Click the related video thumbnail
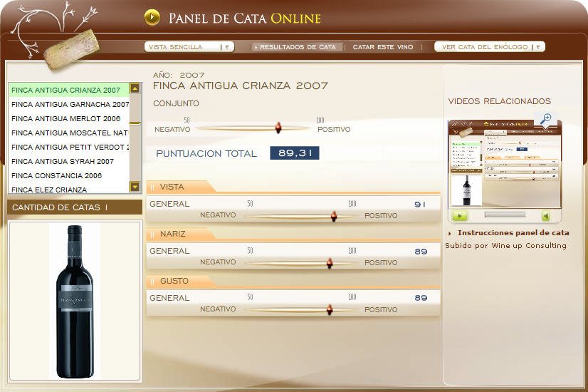588x392 pixels. (505, 164)
